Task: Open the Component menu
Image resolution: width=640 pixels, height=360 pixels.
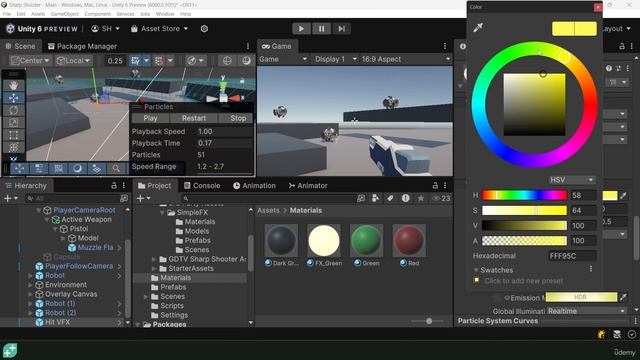Action: pyautogui.click(x=97, y=14)
